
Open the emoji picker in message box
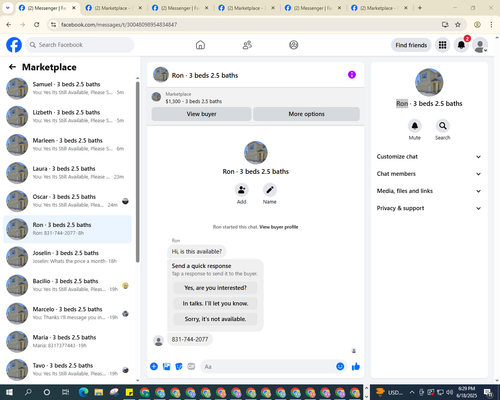340,367
